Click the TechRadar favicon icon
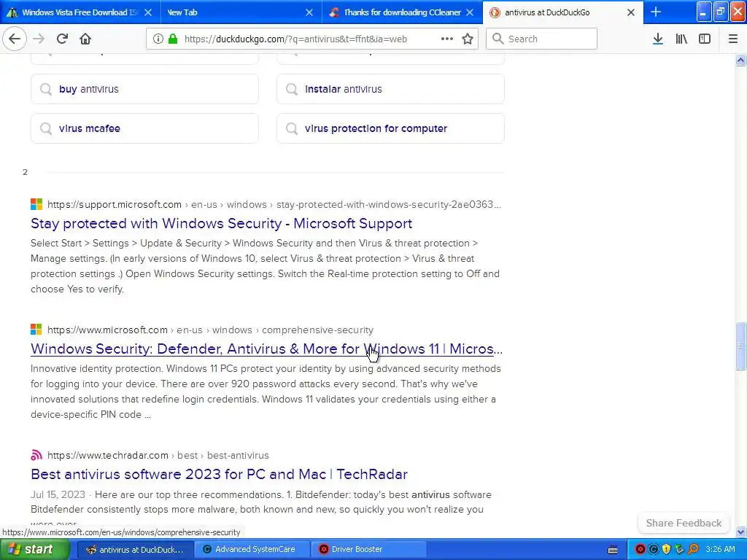The image size is (747, 560). click(36, 455)
